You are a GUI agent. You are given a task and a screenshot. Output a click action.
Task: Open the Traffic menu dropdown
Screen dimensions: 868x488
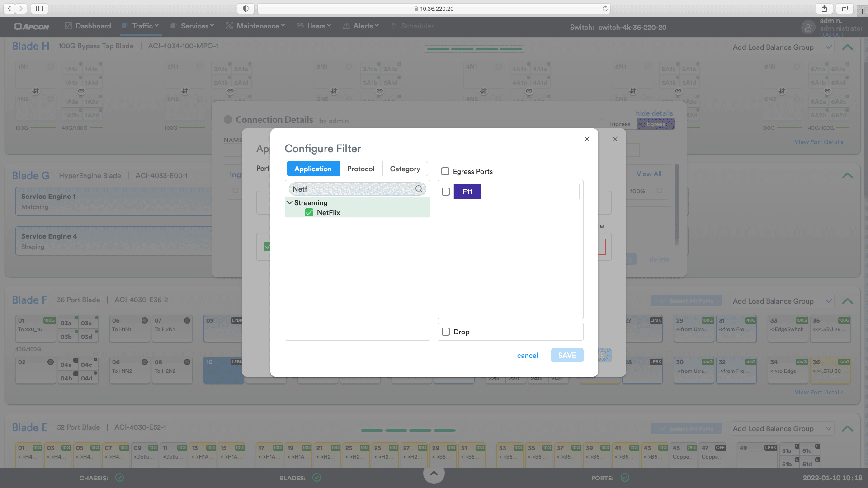[x=145, y=26]
